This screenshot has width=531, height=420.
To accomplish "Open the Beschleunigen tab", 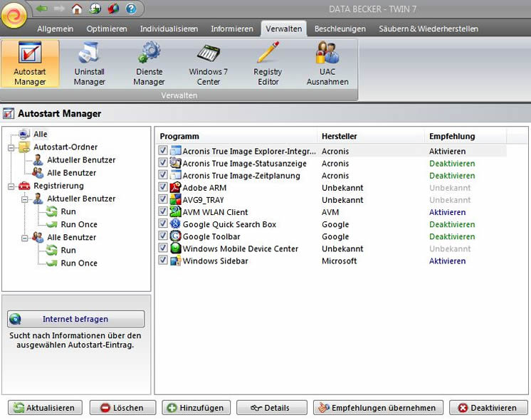I will 340,28.
